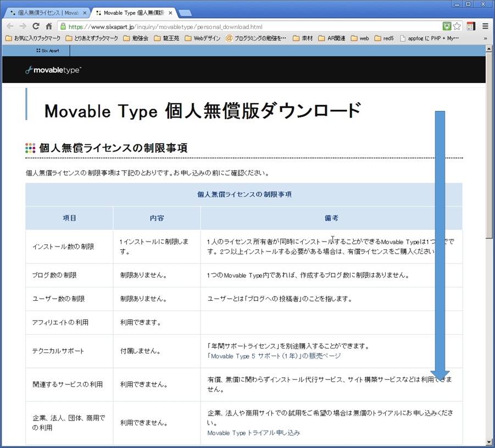Open the Webデザイン bookmark folder
The image size is (495, 448).
point(203,38)
